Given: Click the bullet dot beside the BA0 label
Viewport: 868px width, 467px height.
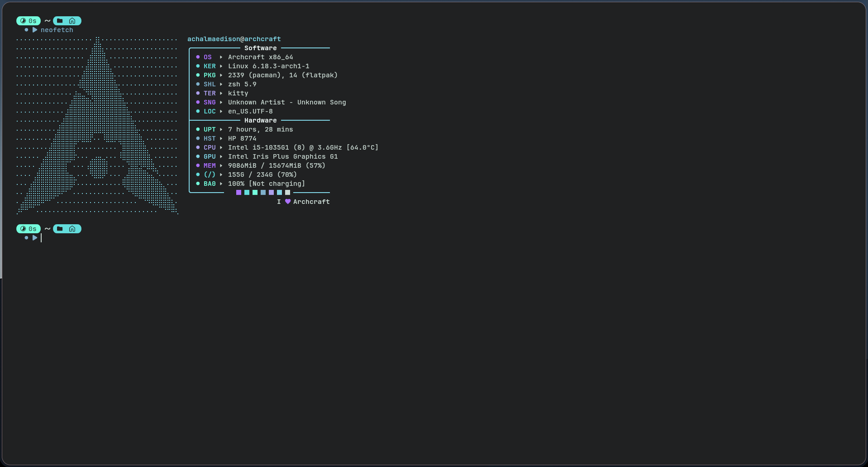Looking at the screenshot, I should (x=198, y=184).
